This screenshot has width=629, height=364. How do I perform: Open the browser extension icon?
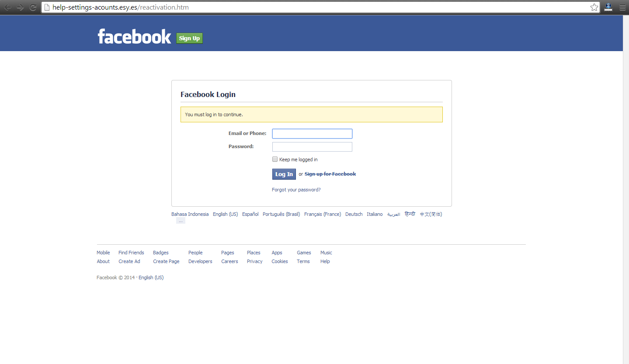pyautogui.click(x=608, y=7)
